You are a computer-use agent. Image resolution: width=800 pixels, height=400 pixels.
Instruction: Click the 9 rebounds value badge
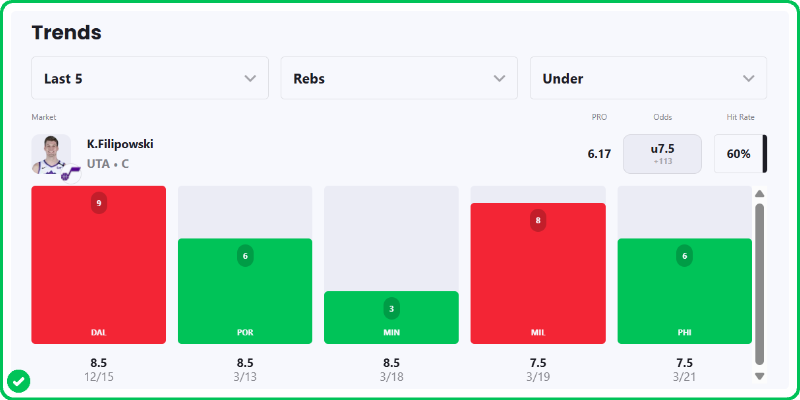(x=98, y=203)
